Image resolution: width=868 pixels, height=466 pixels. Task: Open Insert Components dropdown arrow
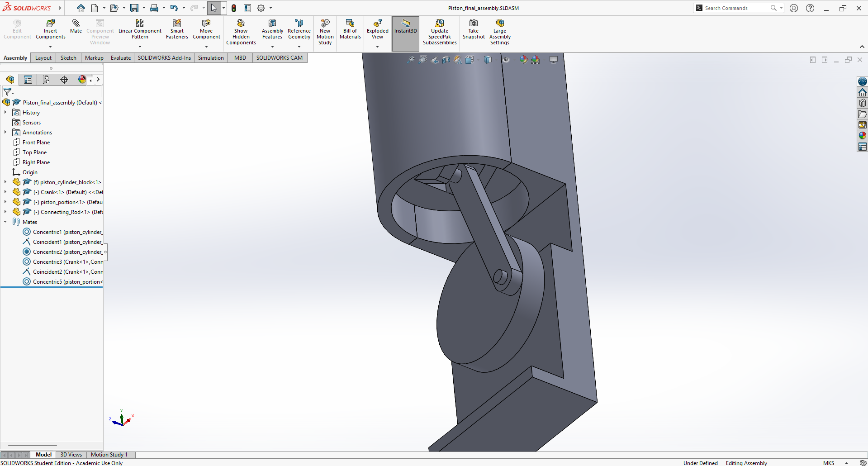tap(51, 47)
